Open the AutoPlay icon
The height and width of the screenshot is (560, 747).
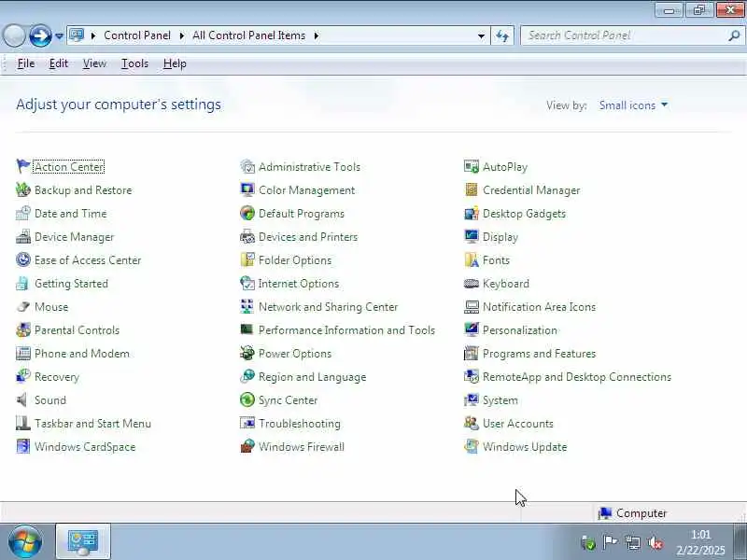click(472, 166)
